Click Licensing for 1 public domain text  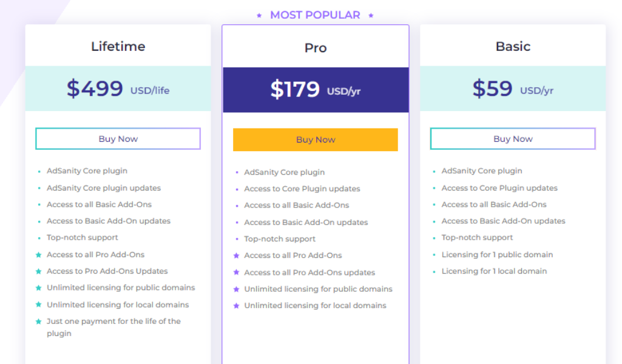point(497,255)
